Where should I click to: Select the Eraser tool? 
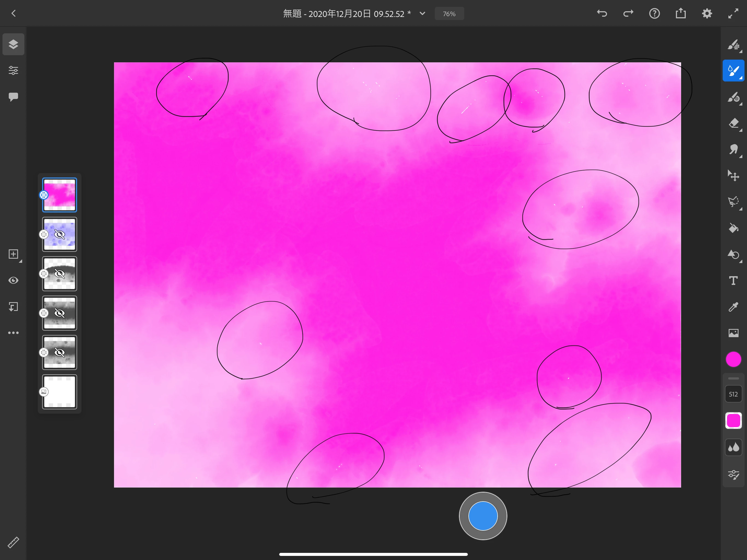click(x=734, y=123)
